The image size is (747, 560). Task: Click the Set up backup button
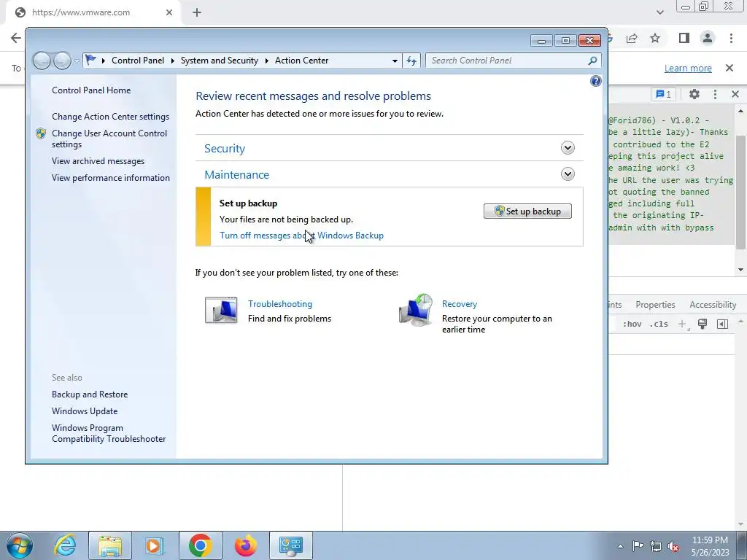pos(527,211)
